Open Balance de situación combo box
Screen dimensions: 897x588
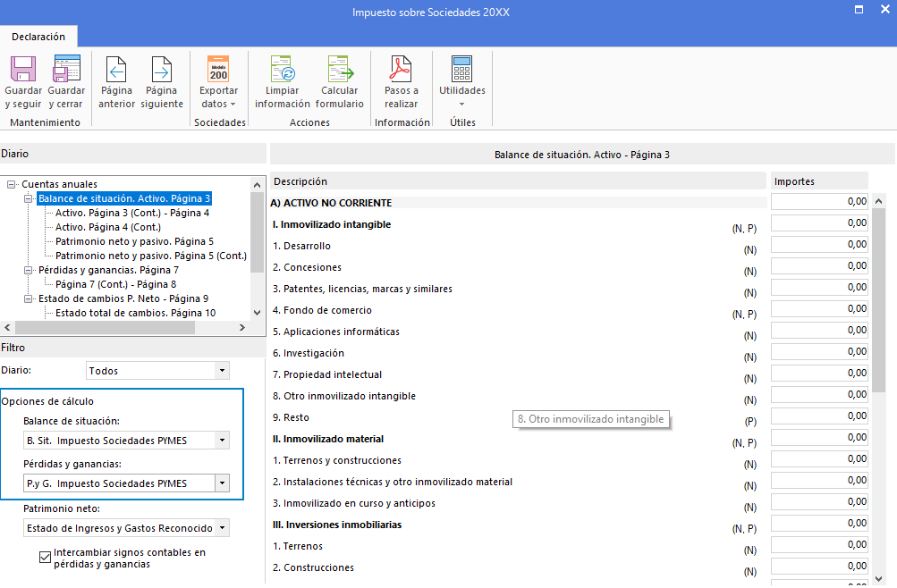[222, 441]
